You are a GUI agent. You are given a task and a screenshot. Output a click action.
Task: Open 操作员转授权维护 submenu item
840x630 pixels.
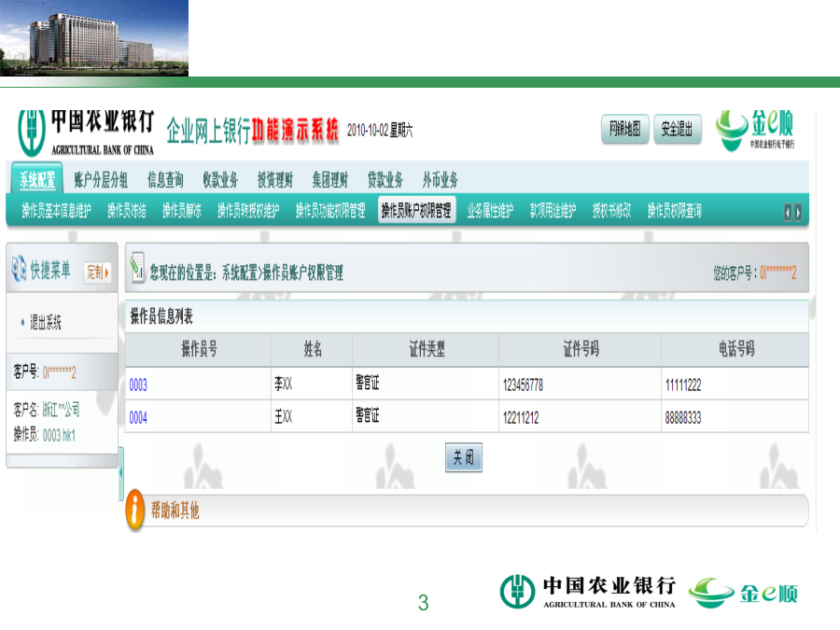248,211
